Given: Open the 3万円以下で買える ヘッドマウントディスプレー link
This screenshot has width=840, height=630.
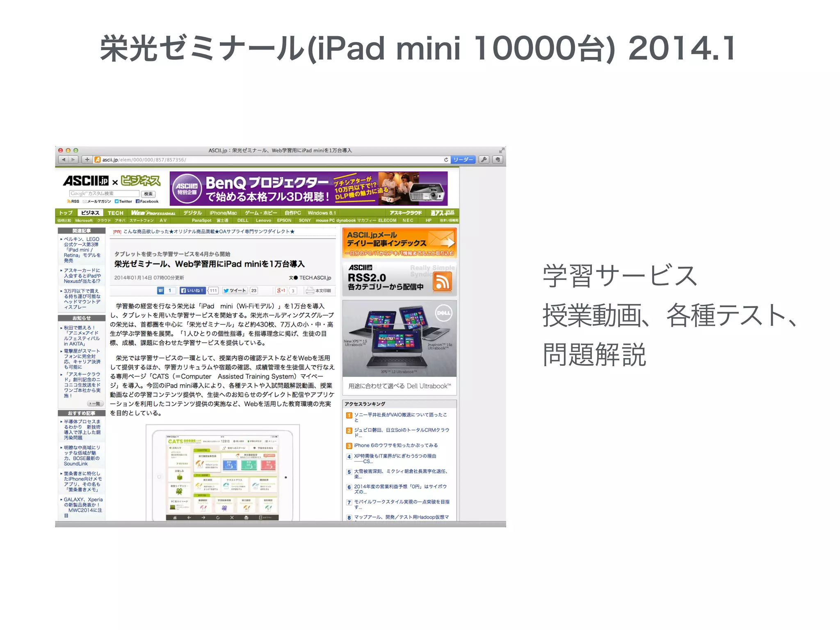Looking at the screenshot, I should pos(82,299).
